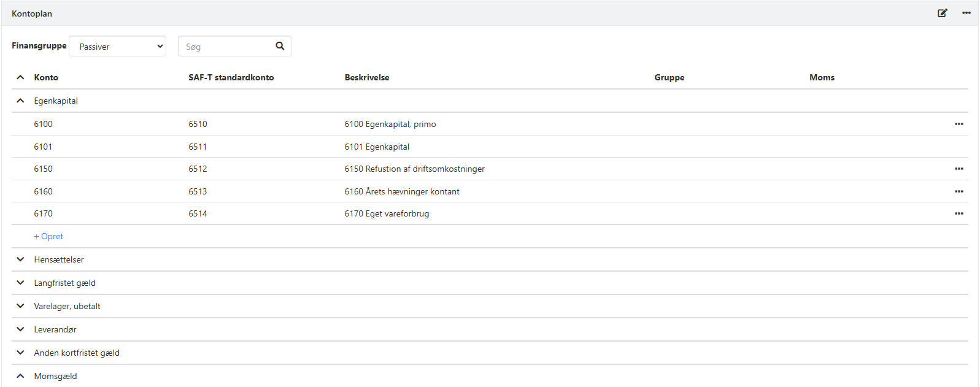Image resolution: width=980 pixels, height=387 pixels.
Task: Collapse all groups using header chevron
Action: click(20, 77)
